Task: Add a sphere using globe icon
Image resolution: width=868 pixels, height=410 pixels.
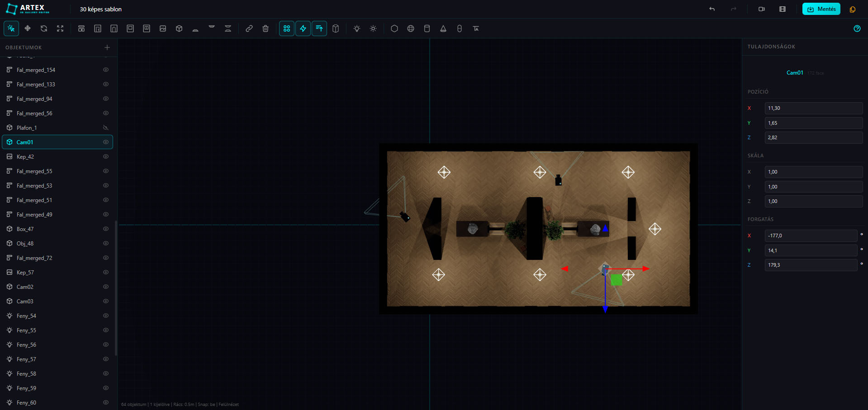Action: [411, 28]
